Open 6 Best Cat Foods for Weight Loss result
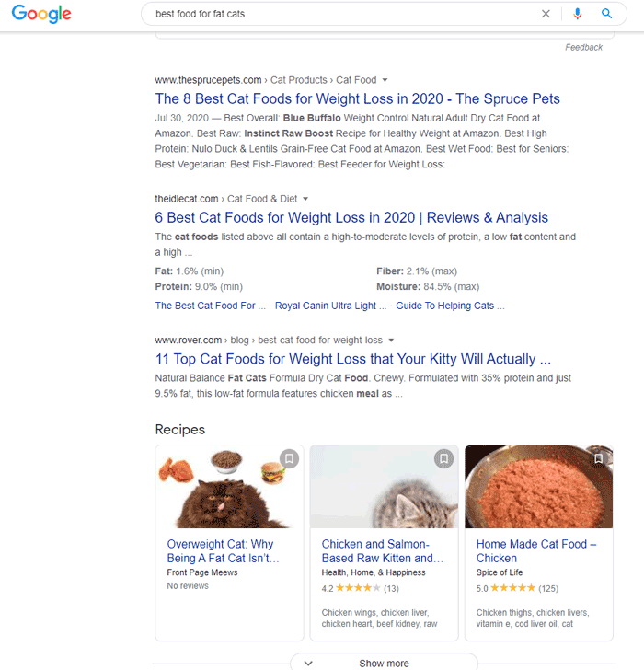This screenshot has width=644, height=670. (x=351, y=218)
